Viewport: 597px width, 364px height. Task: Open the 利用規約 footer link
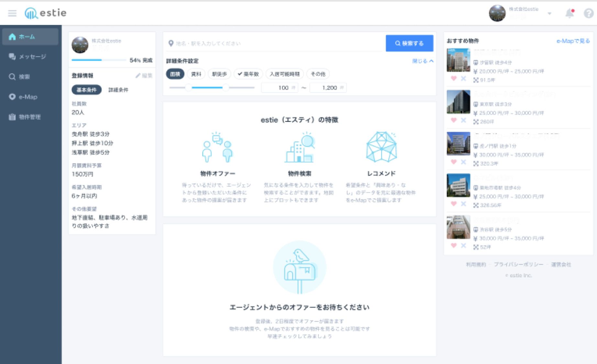pos(476,264)
